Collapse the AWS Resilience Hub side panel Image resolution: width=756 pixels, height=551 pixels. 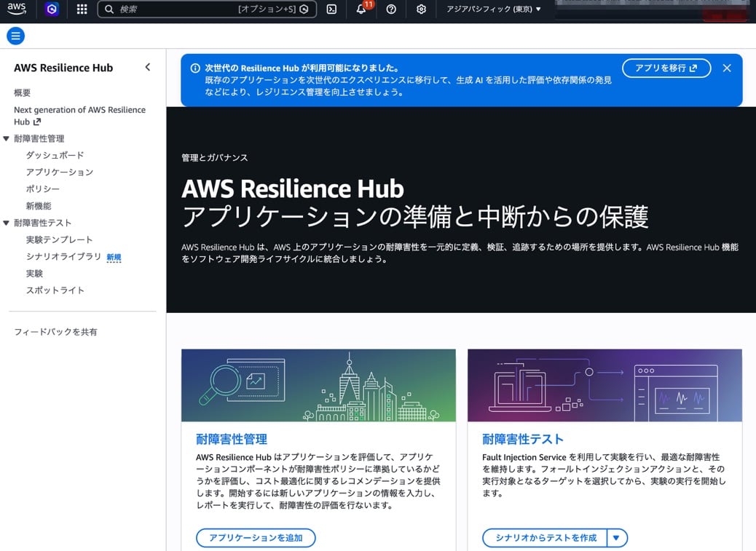pos(148,68)
